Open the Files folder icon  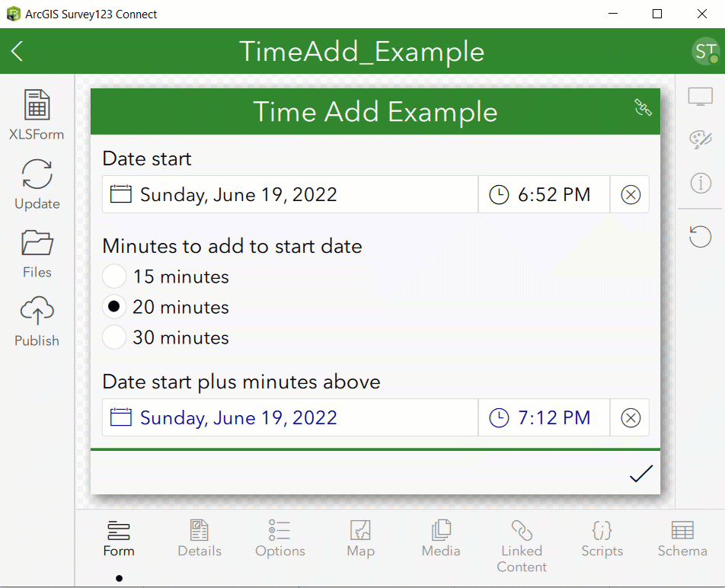[36, 245]
